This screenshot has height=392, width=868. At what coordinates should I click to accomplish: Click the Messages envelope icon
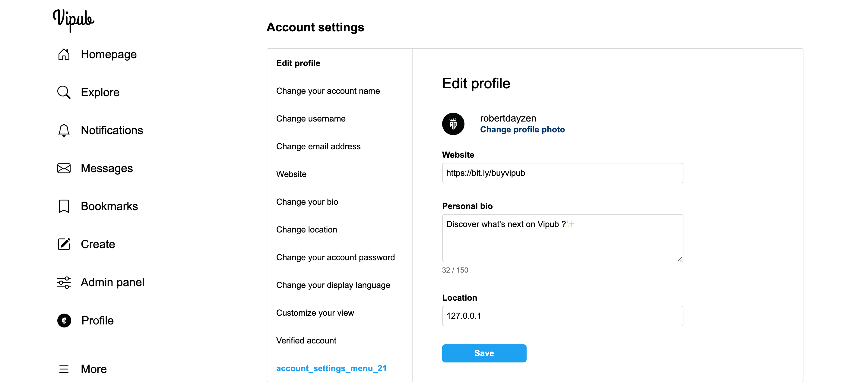[x=64, y=168]
